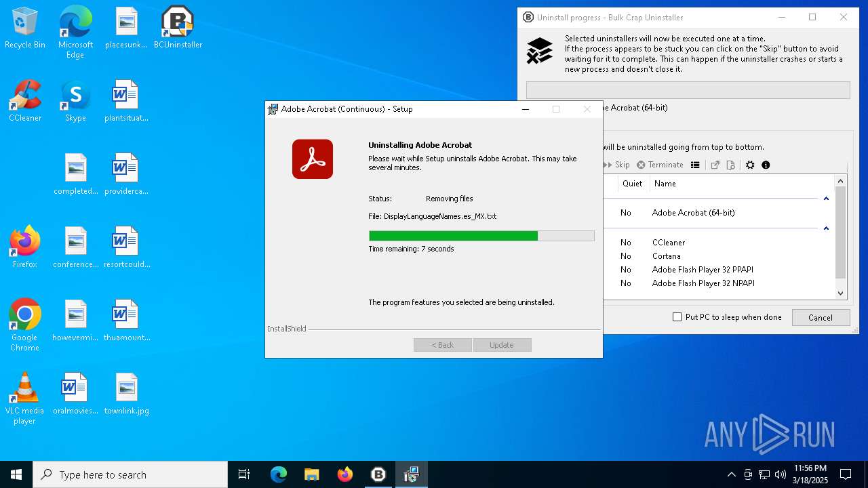
Task: Click the info icon in Uninstall progress toolbar
Action: coord(766,165)
